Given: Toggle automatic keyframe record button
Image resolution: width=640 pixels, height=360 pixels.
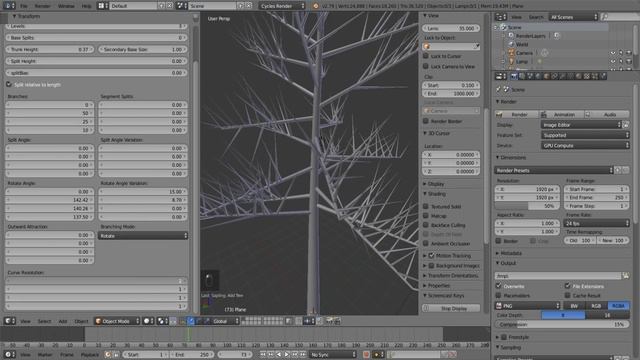Looking at the screenshot, I should click(x=366, y=355).
